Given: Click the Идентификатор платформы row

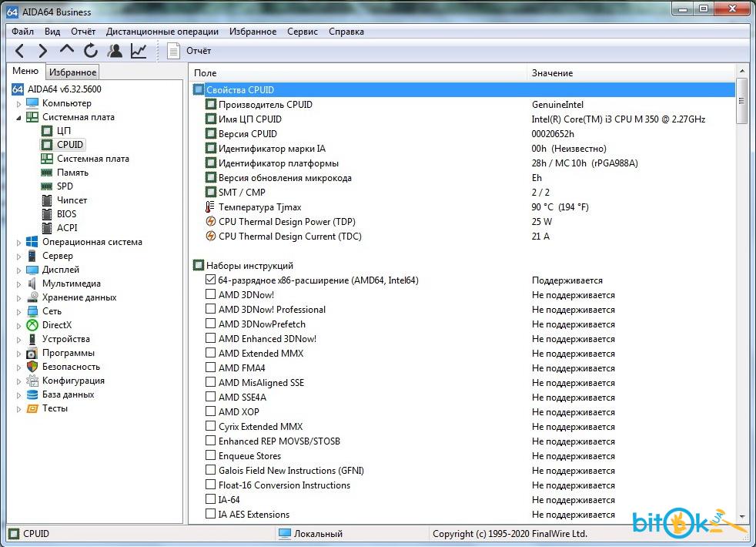Looking at the screenshot, I should [x=463, y=163].
